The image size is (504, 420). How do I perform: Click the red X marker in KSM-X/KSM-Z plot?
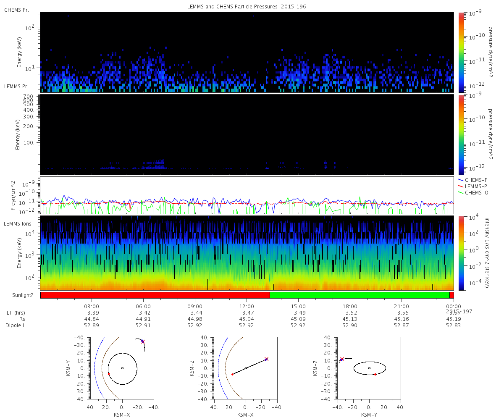[x=266, y=359]
